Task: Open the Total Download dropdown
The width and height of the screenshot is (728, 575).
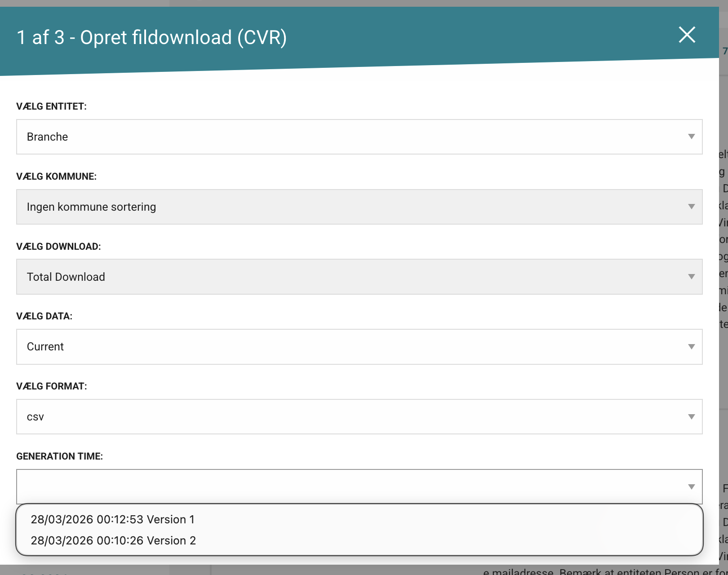Action: coord(351,277)
